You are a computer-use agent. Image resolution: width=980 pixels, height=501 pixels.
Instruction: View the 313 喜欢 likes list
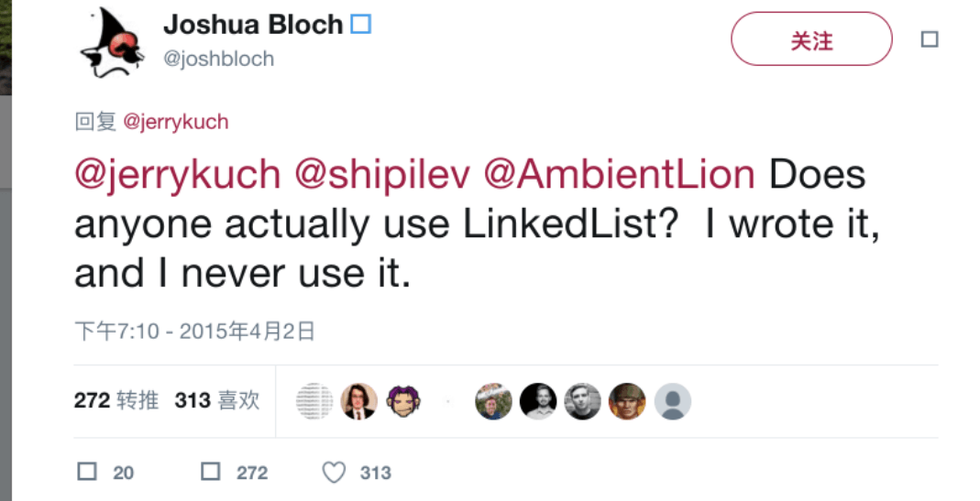[x=216, y=400]
